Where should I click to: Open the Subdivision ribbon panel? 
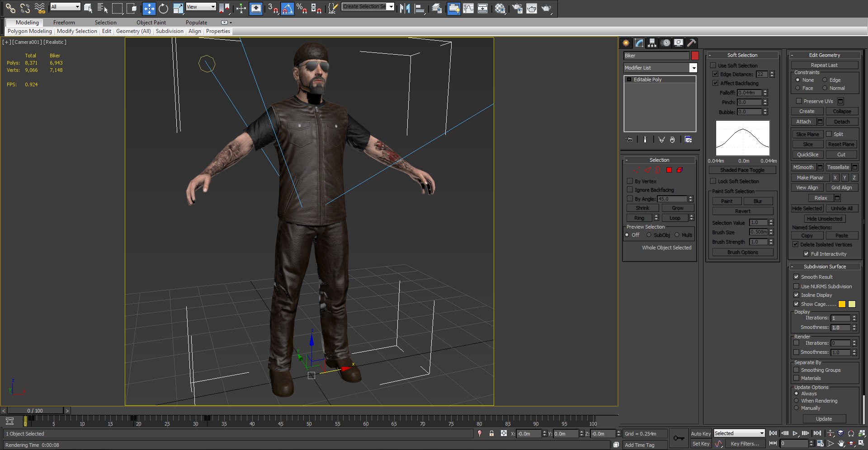(x=170, y=31)
